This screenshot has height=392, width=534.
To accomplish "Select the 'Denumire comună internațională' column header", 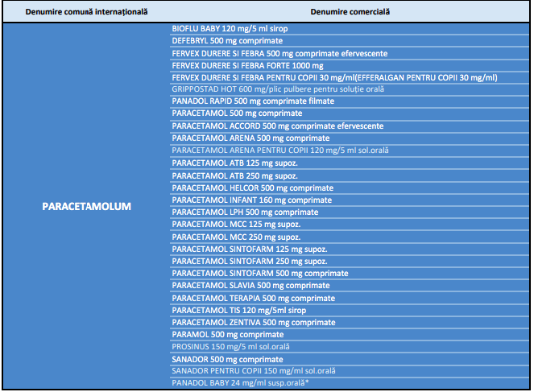I will pos(86,12).
